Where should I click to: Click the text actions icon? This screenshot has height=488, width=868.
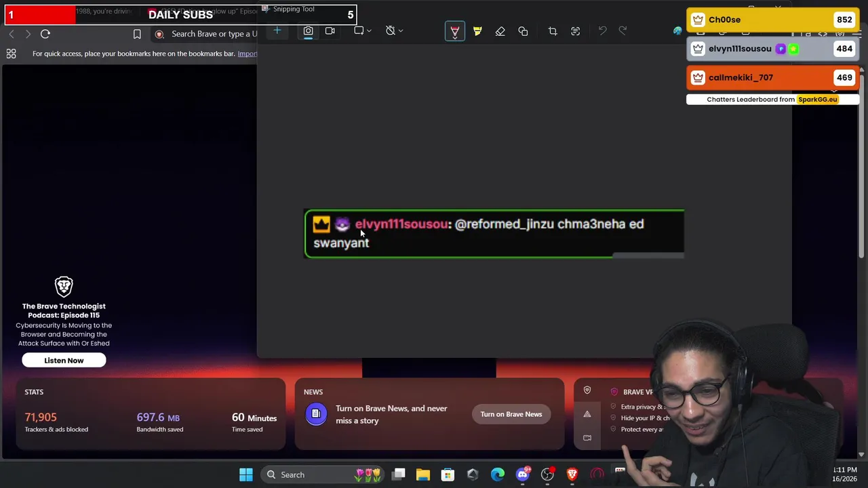click(x=576, y=31)
